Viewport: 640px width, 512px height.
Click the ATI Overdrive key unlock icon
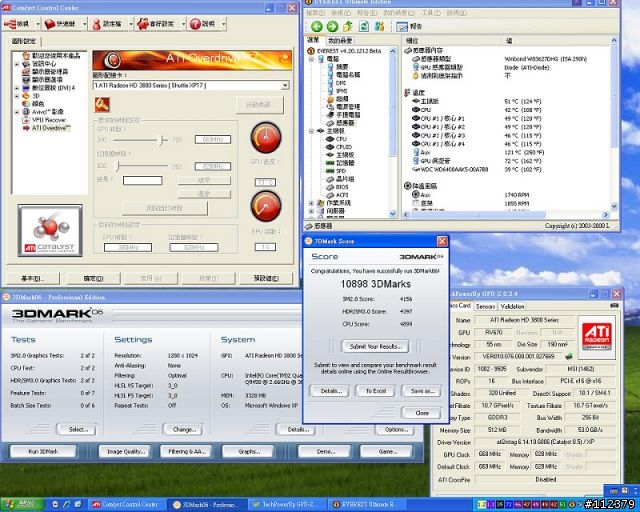(x=102, y=105)
